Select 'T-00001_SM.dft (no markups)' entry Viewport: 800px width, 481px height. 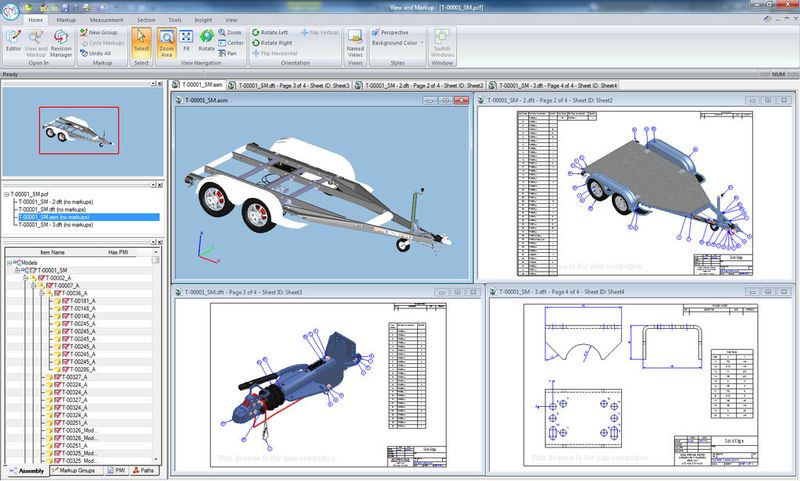tap(52, 210)
